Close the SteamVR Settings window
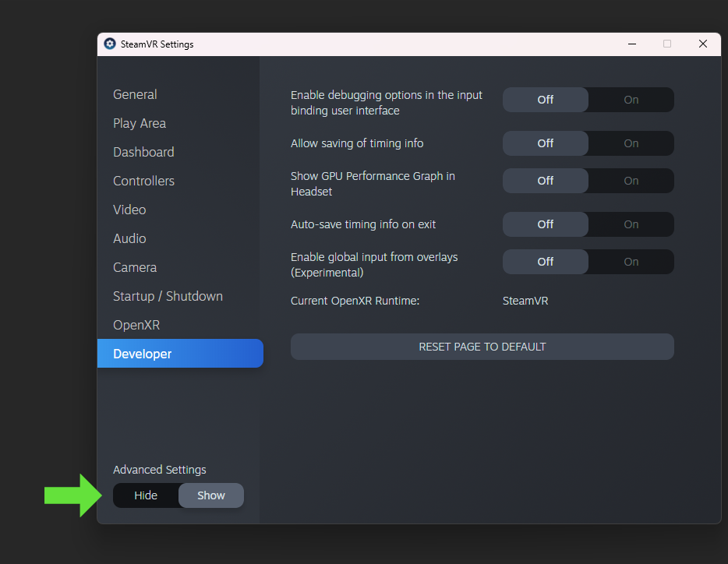Image resolution: width=728 pixels, height=564 pixels. pyautogui.click(x=703, y=44)
